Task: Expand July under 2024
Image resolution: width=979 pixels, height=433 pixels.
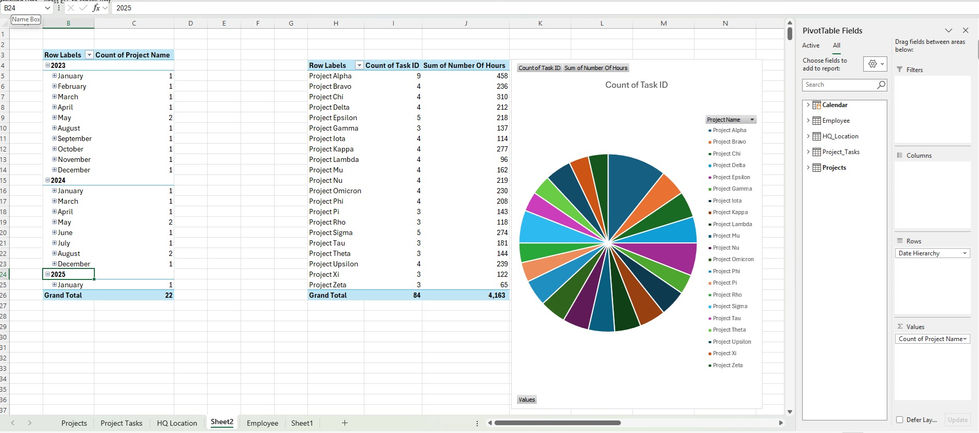Action: [x=54, y=243]
